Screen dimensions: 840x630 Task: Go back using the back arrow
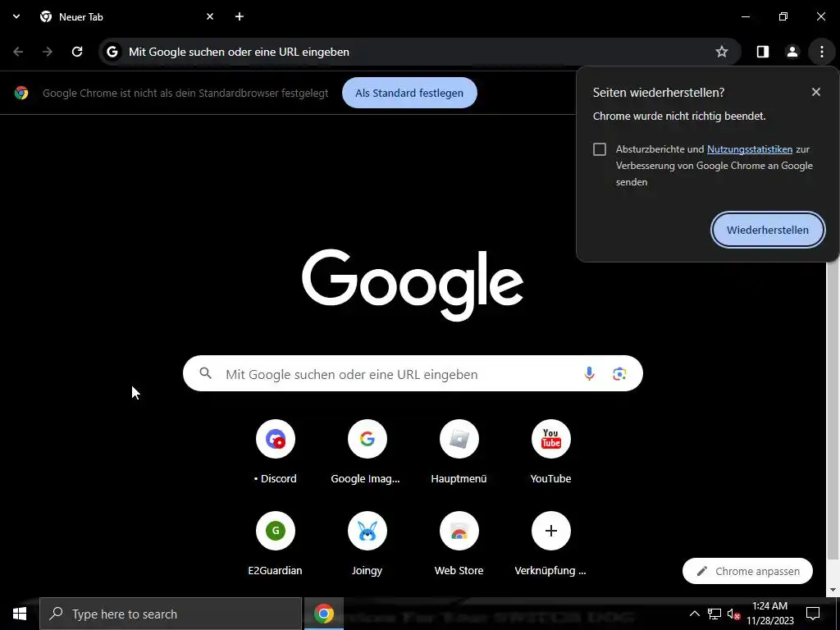click(18, 52)
